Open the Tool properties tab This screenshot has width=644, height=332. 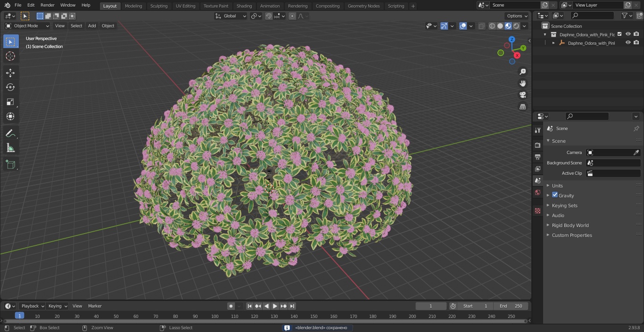point(537,130)
